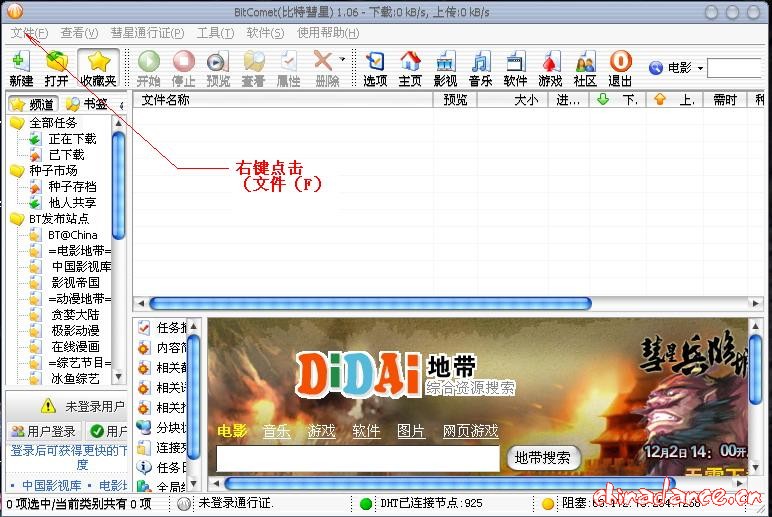
Task: Open the 彗星通行证(P) menu
Action: [147, 33]
